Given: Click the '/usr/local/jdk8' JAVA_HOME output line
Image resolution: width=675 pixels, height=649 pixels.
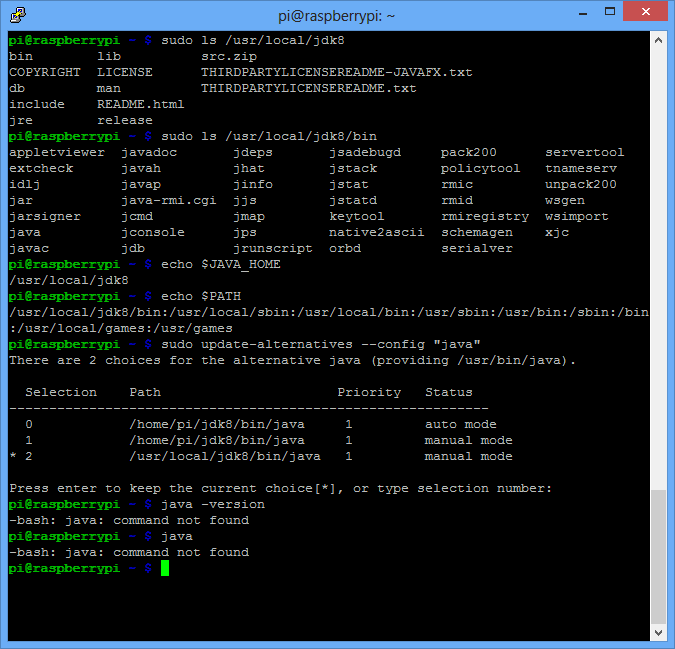Looking at the screenshot, I should coord(69,280).
